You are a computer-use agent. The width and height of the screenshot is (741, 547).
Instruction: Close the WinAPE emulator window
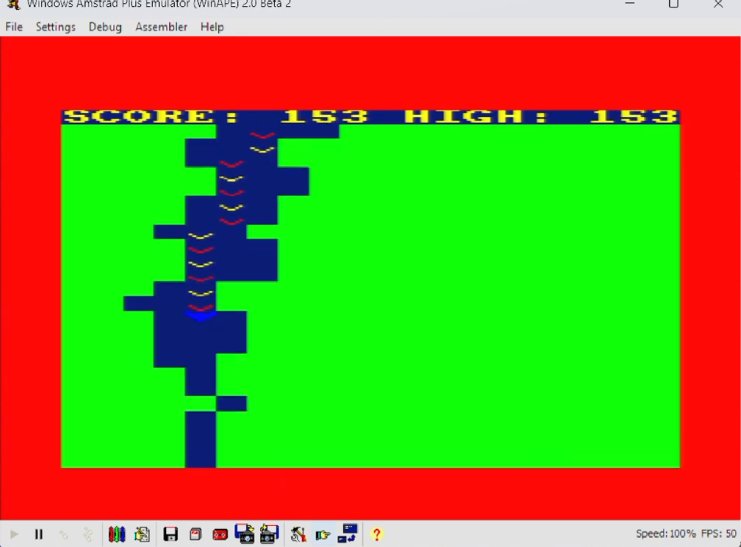[x=718, y=4]
